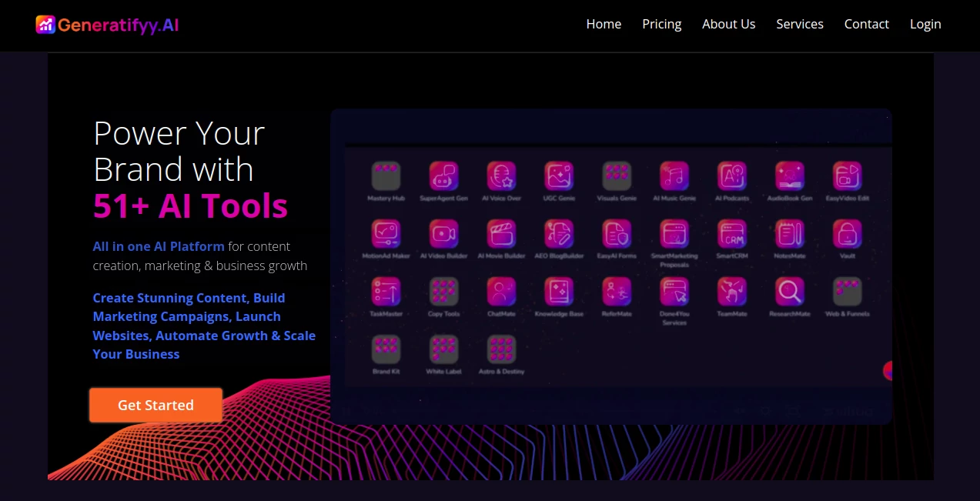Launch ChatMate

click(500, 291)
